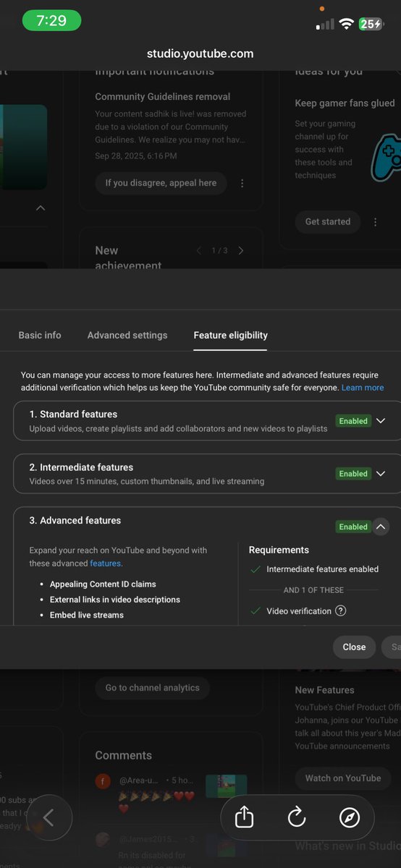This screenshot has width=401, height=868.
Task: Show previous achievement with left arrow
Action: 199,250
